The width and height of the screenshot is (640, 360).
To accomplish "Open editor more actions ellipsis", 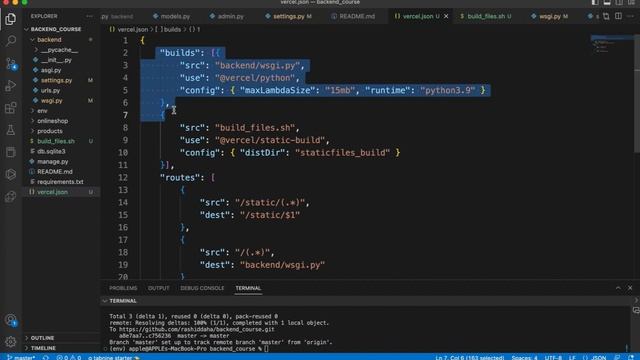I will [x=631, y=16].
